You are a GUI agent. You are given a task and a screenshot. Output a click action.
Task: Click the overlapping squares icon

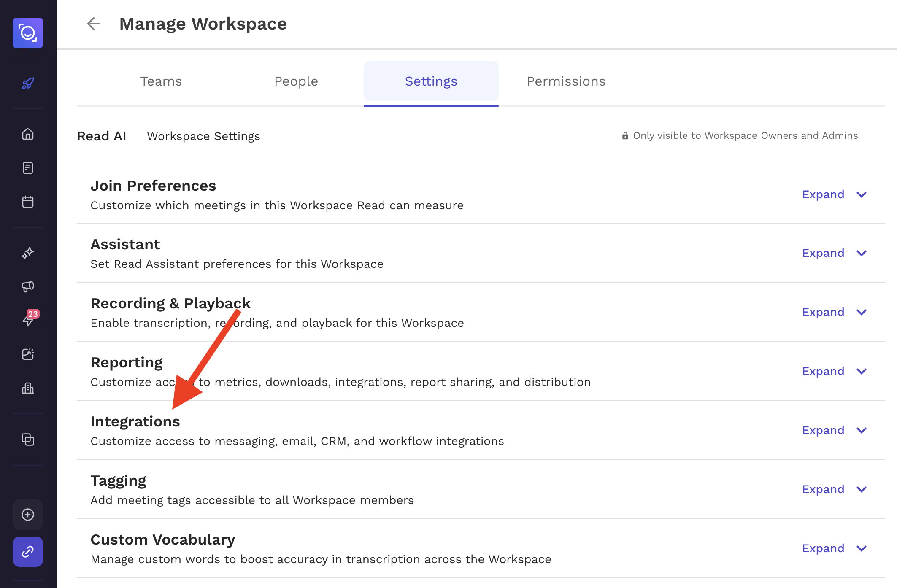28,440
